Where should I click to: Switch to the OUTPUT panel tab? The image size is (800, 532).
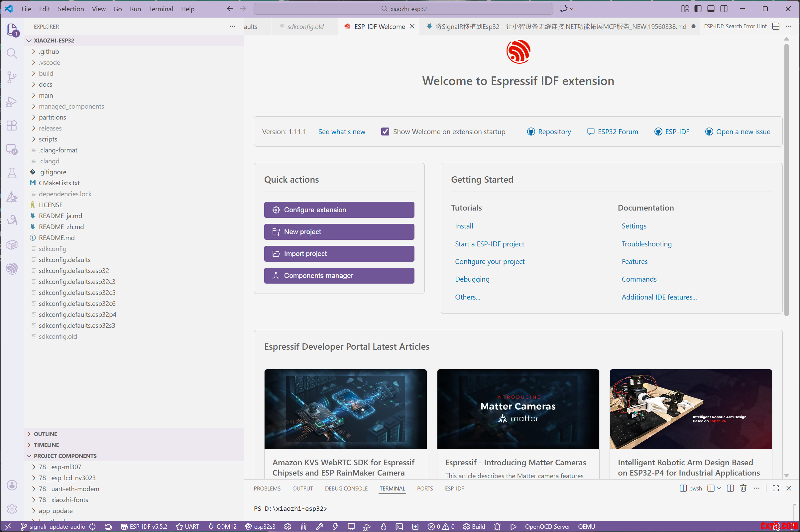click(x=302, y=488)
